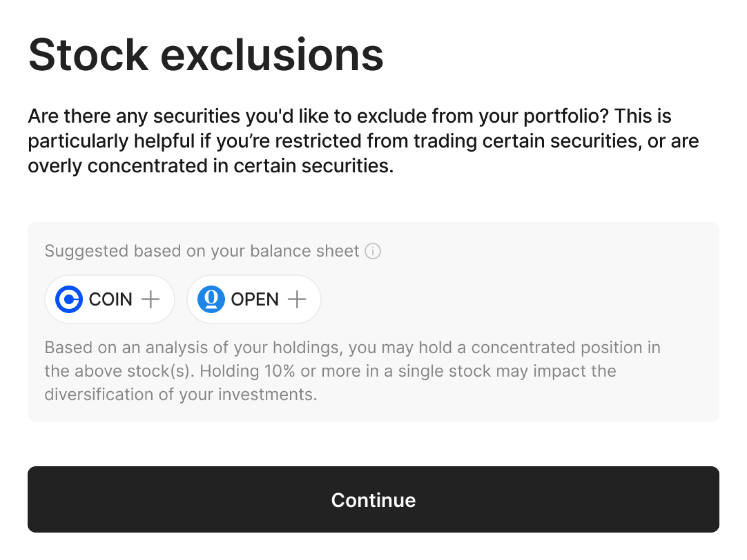Select the OPEN ticker label
Image resolution: width=747 pixels, height=560 pixels.
tap(255, 299)
